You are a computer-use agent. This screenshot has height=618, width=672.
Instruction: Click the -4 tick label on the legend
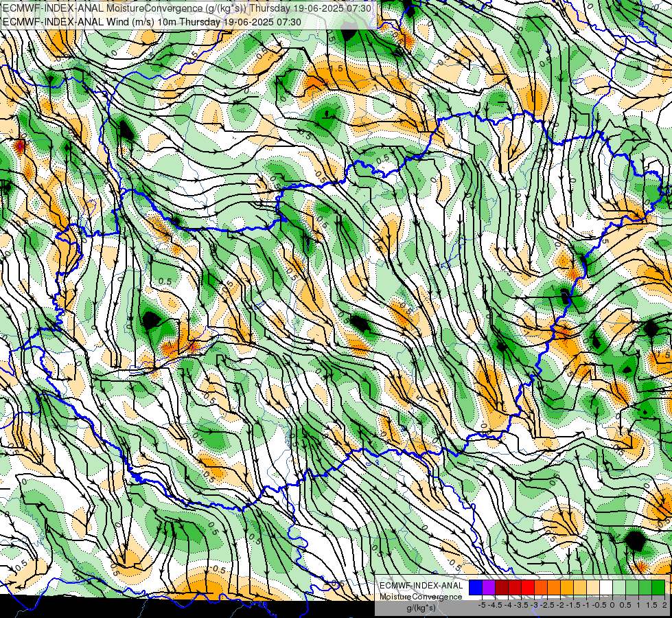click(508, 605)
